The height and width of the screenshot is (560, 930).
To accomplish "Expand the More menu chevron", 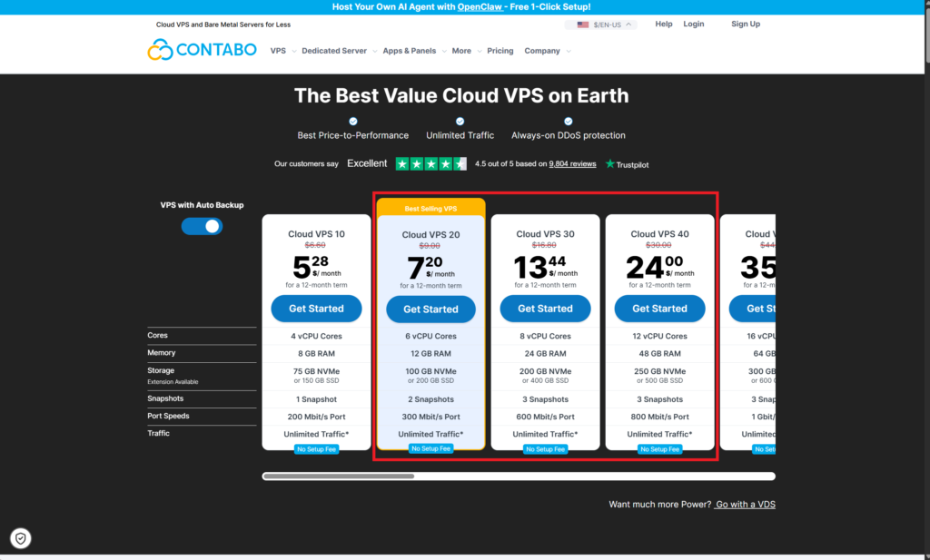I will click(x=480, y=52).
